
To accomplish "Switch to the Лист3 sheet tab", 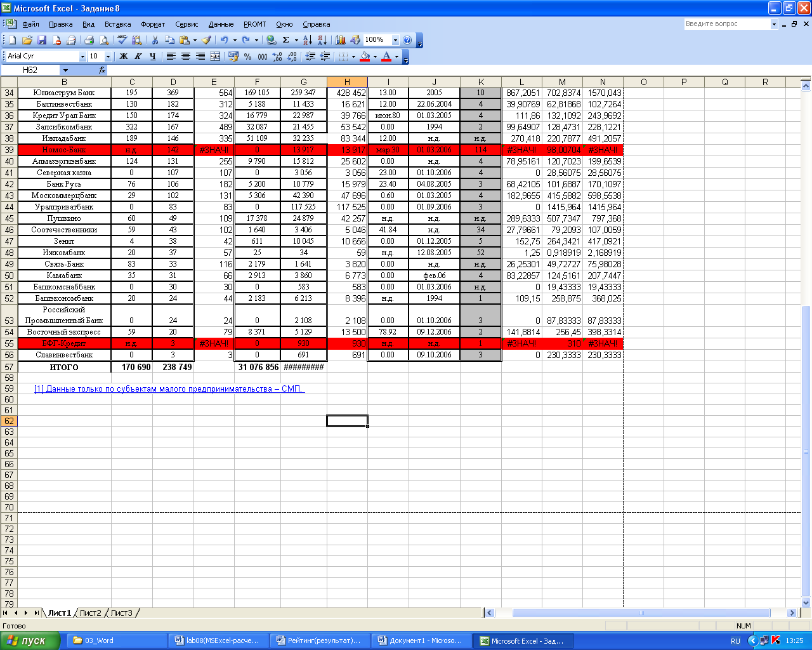I will pos(122,613).
